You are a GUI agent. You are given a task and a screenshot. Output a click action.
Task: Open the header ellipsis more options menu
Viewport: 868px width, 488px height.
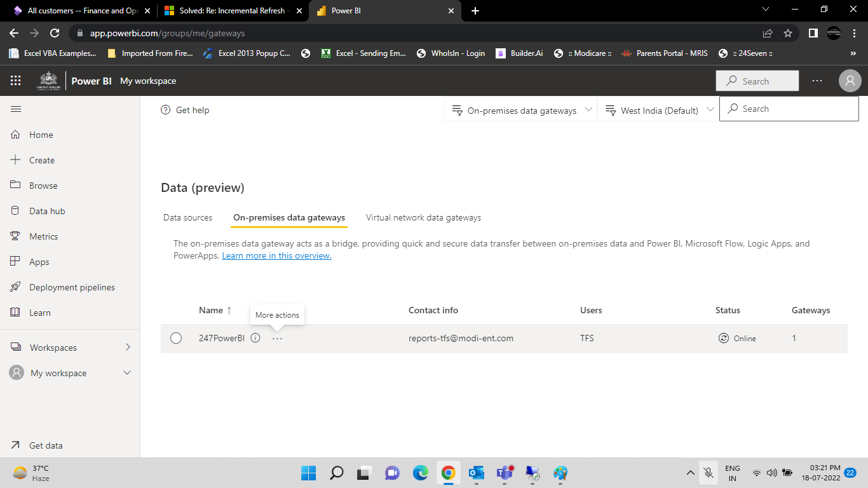(x=817, y=81)
